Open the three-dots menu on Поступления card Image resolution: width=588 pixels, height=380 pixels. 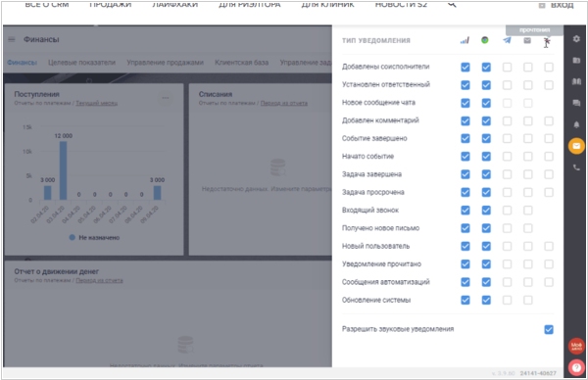166,98
